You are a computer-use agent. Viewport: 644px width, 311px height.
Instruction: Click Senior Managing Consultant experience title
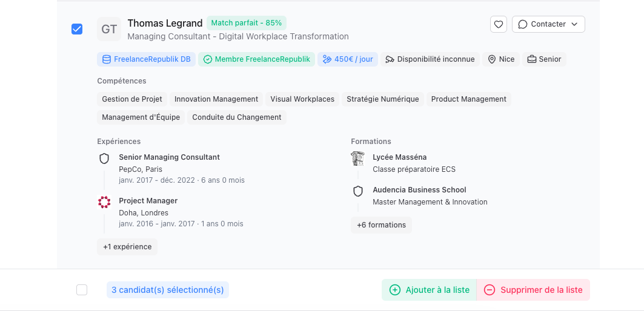pos(169,157)
